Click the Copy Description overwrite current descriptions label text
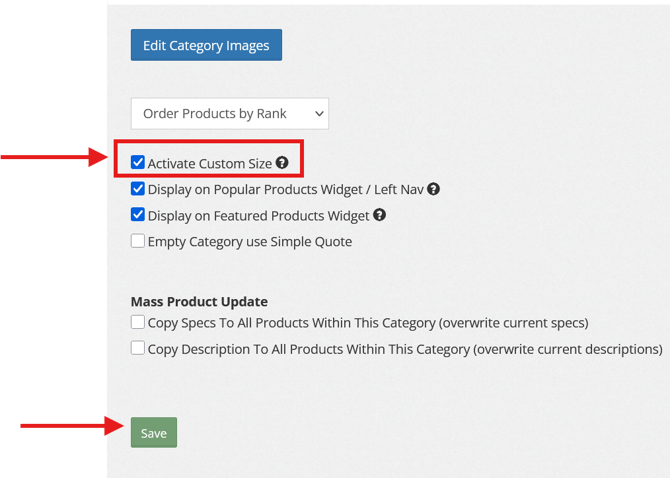The width and height of the screenshot is (670, 478). click(404, 350)
